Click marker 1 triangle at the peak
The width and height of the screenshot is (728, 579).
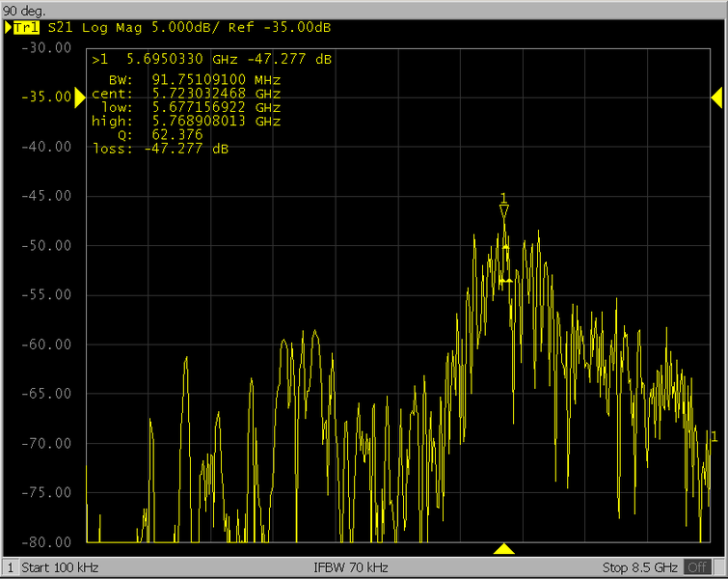[x=503, y=209]
